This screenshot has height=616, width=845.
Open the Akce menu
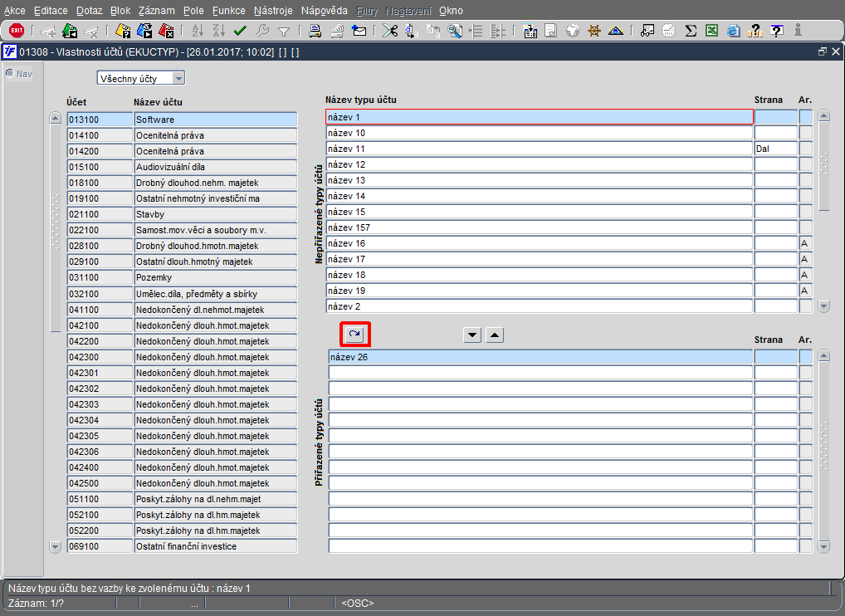click(15, 11)
